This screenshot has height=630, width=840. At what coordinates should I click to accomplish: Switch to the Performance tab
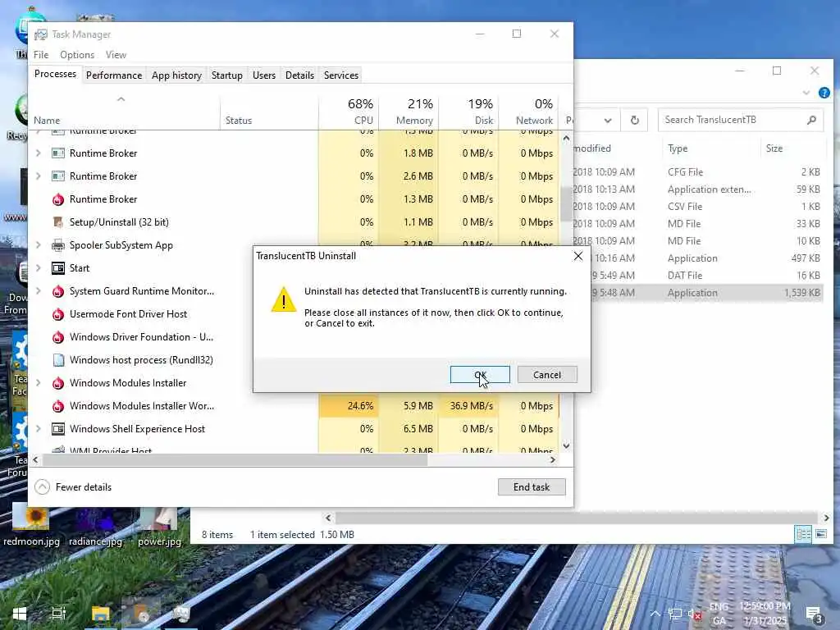pos(114,75)
